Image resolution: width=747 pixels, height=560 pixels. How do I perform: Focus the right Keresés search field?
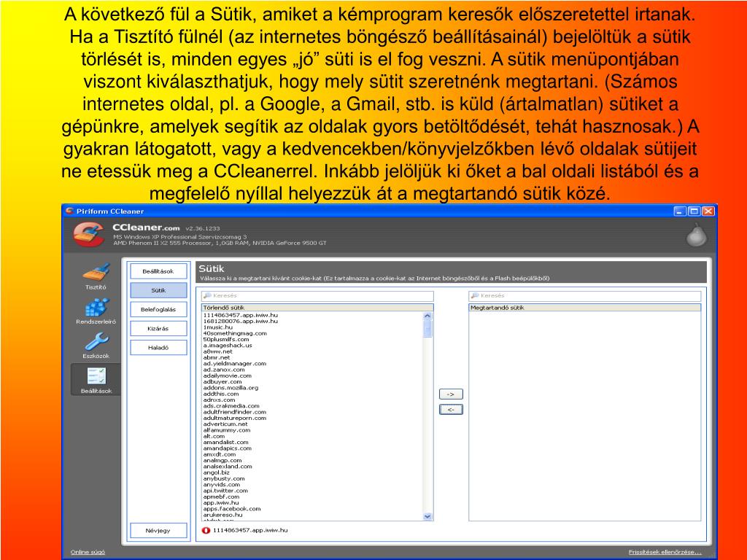point(585,296)
